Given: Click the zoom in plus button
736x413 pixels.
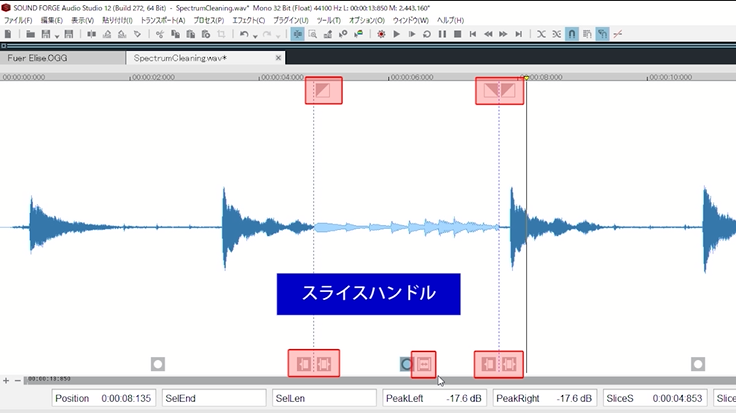Looking at the screenshot, I should (x=7, y=380).
